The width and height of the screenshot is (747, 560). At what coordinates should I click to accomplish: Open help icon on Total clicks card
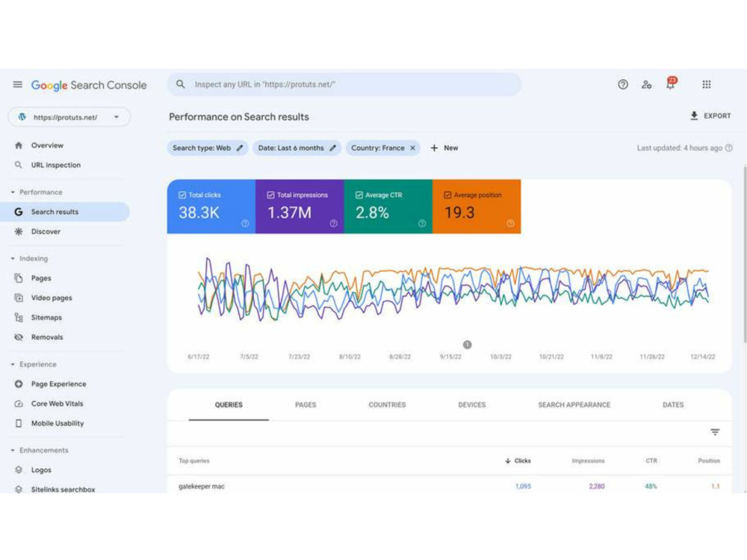click(245, 223)
